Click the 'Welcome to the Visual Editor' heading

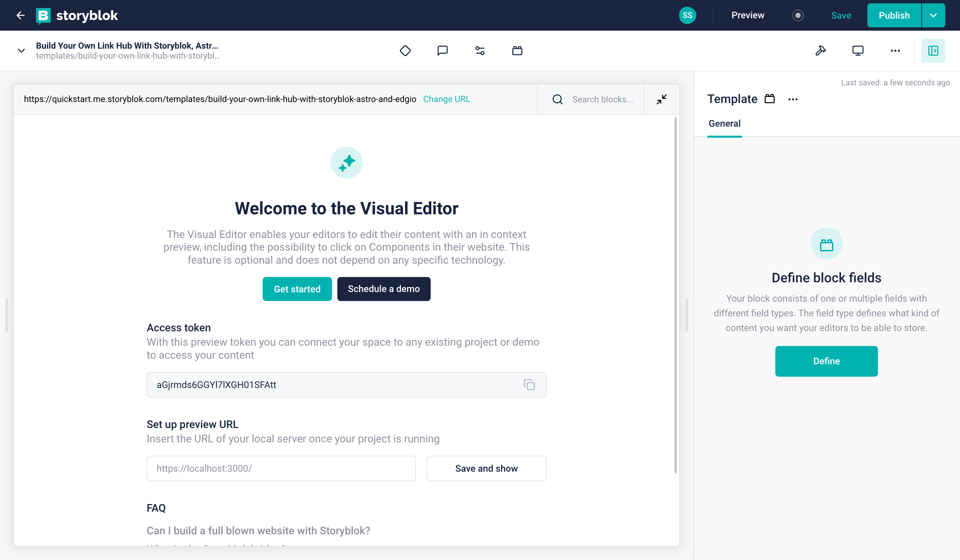point(346,208)
